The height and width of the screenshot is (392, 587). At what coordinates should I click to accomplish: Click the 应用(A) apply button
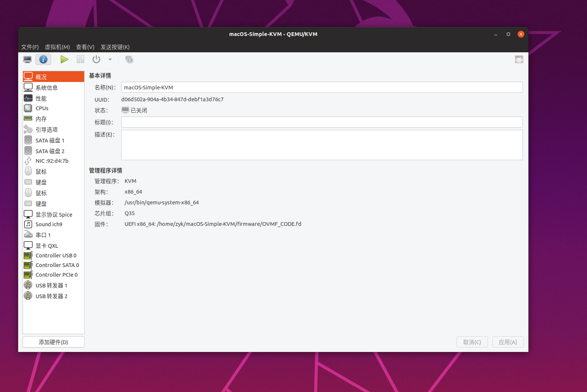click(508, 342)
